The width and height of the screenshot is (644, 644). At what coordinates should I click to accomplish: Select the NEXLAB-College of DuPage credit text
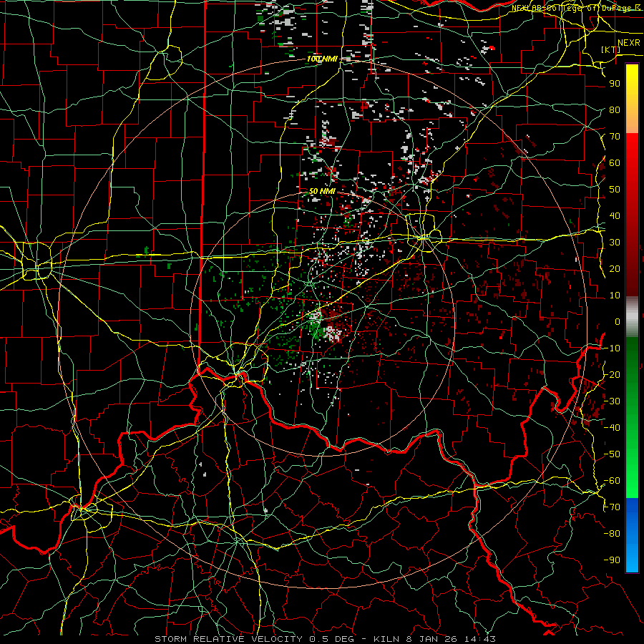(576, 8)
